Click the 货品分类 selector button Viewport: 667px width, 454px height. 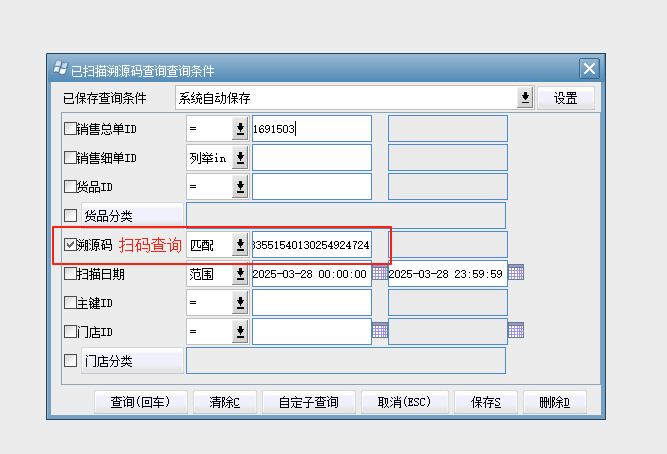point(131,215)
